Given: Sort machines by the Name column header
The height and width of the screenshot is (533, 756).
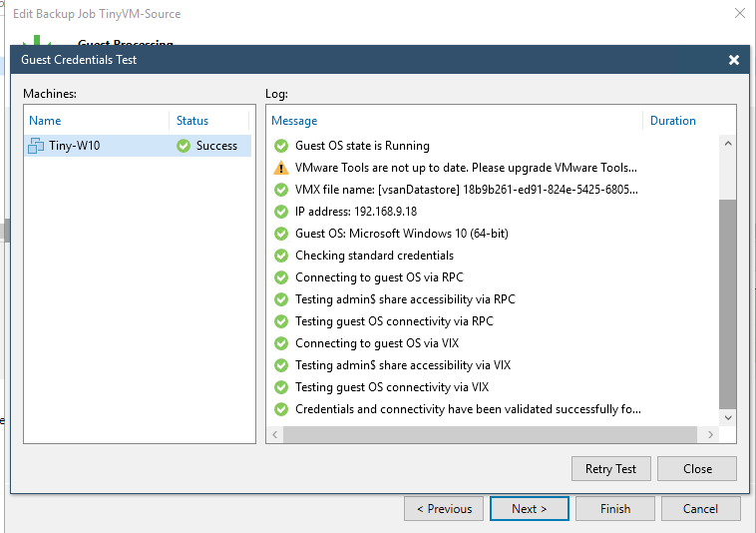Looking at the screenshot, I should [x=46, y=121].
